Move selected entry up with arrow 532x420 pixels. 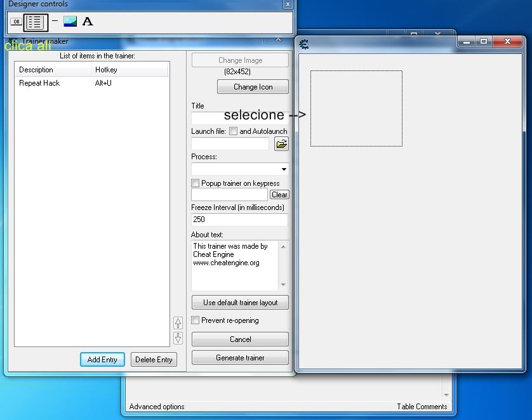[178, 323]
